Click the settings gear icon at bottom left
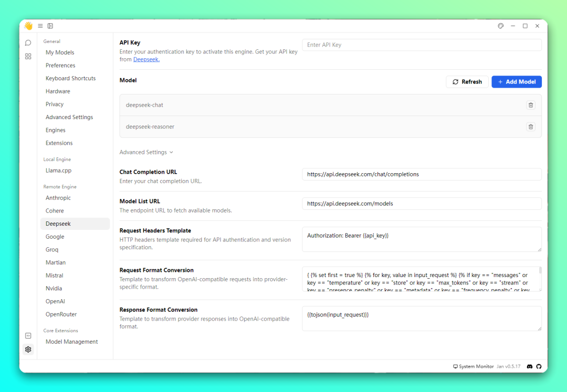 tap(28, 349)
